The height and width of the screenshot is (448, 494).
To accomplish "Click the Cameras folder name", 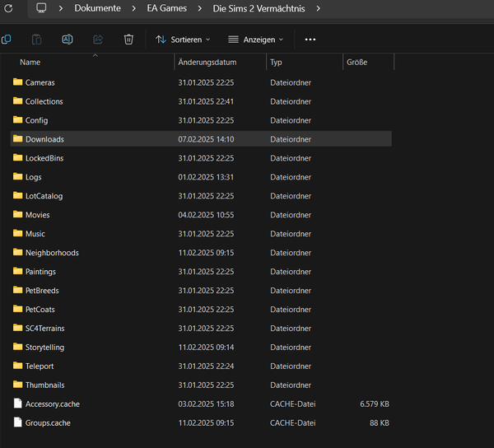I will (x=40, y=82).
